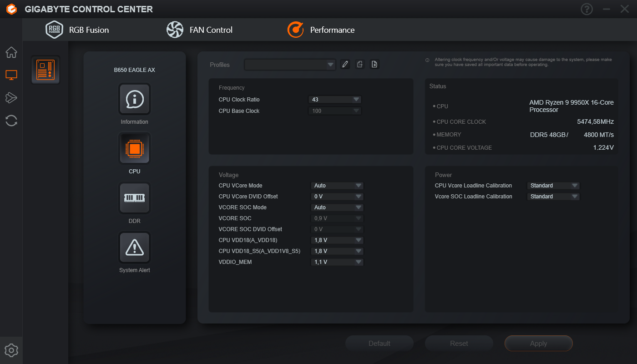Screen dimensions: 637x364
Task: Click the "Voltage" section heading
Action: pos(228,175)
